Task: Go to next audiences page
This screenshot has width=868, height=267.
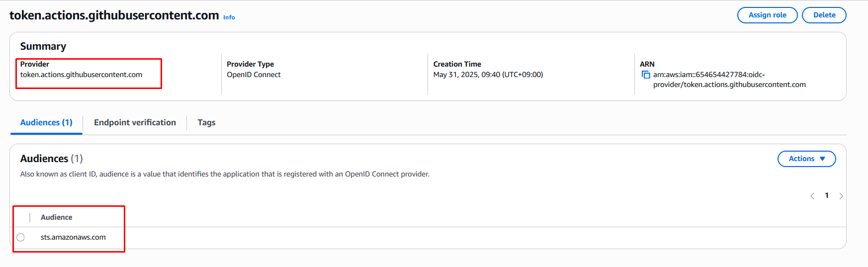Action: [x=841, y=196]
